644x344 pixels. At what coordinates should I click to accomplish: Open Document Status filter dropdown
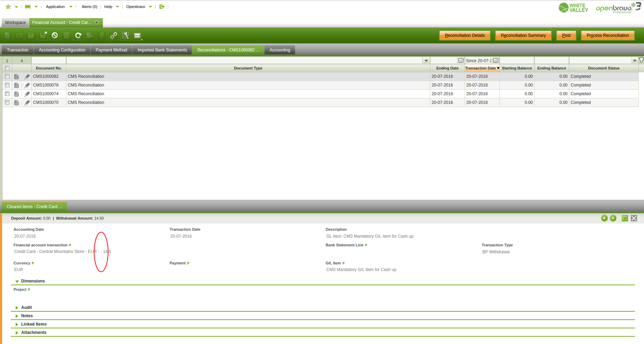[635, 60]
